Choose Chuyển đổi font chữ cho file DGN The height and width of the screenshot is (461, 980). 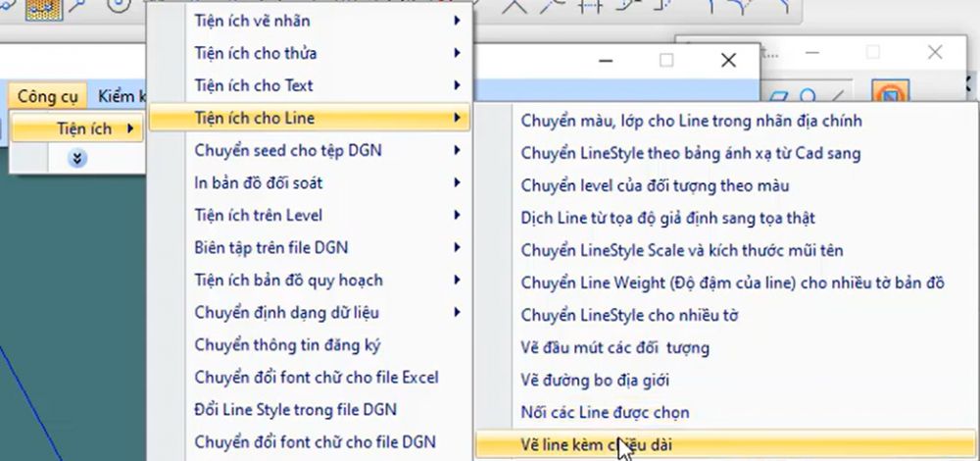[310, 442]
